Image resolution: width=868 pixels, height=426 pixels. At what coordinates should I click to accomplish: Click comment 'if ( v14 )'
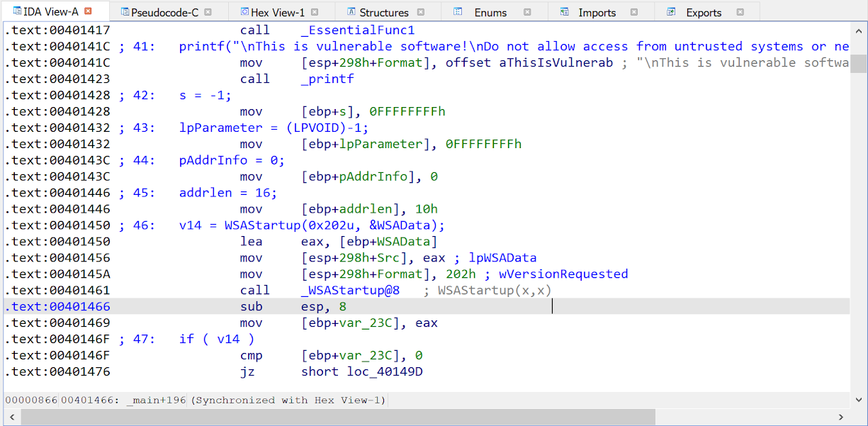click(217, 339)
